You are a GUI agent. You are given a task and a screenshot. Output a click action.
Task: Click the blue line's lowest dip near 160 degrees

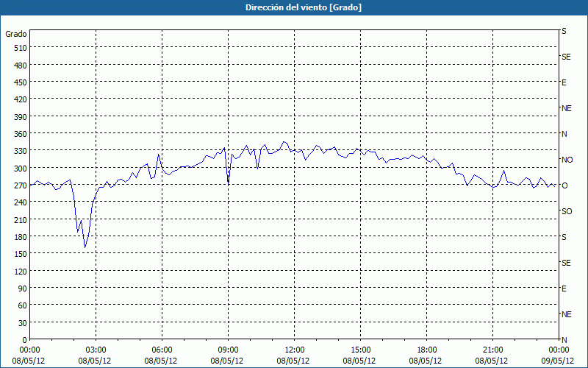(85, 247)
